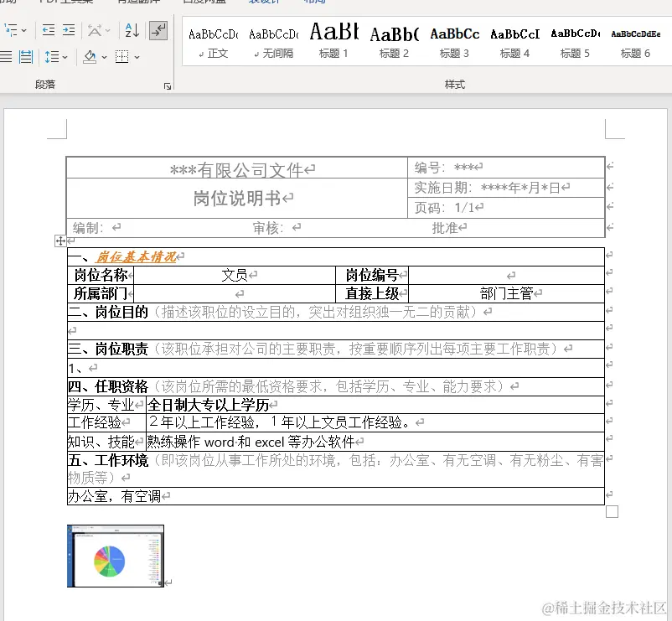Screen dimensions: 672x621
Task: Apply the 标题 6 style
Action: (636, 42)
